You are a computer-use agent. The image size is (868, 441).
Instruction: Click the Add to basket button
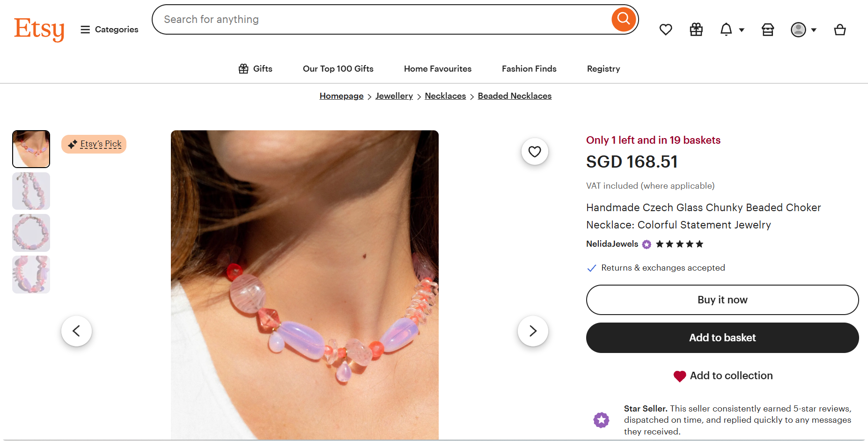pyautogui.click(x=722, y=338)
